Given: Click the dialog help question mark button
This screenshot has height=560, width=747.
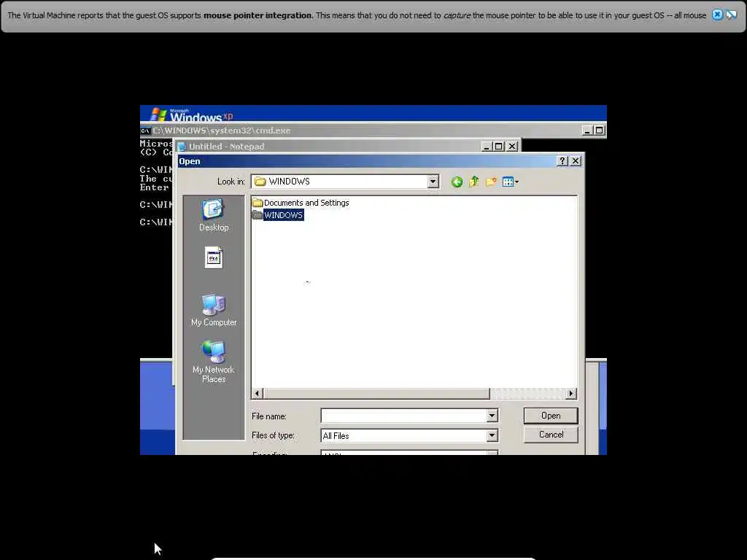Looking at the screenshot, I should tap(562, 161).
